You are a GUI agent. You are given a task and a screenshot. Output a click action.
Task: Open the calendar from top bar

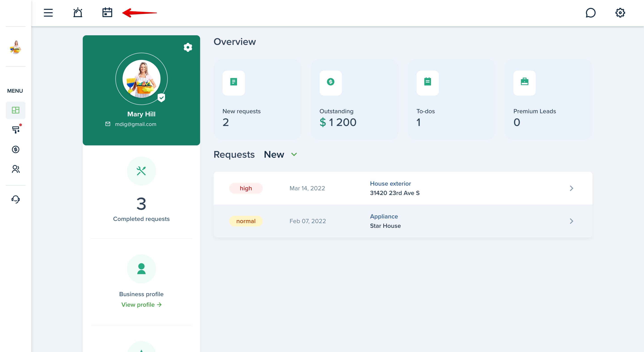point(107,13)
